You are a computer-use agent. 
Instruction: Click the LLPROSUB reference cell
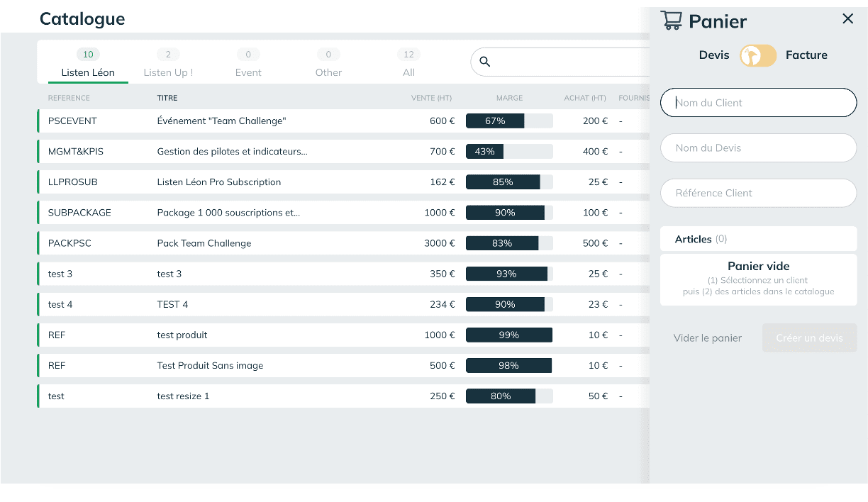(73, 182)
